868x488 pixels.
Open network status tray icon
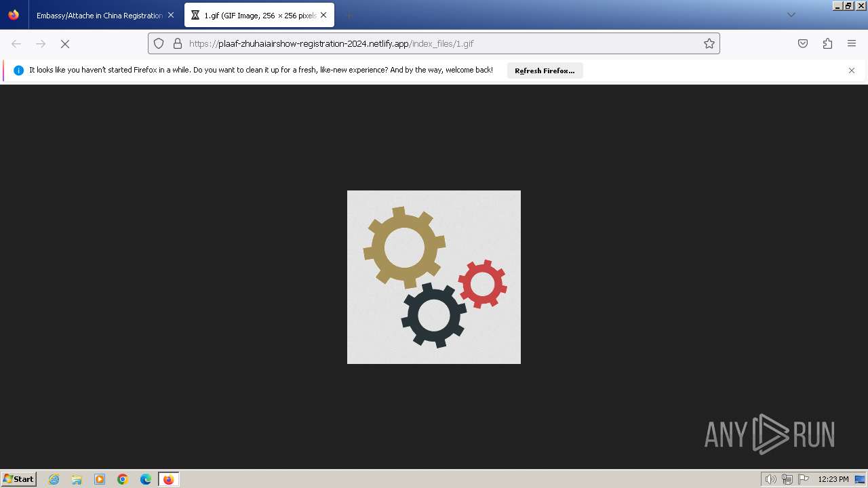pyautogui.click(x=787, y=479)
